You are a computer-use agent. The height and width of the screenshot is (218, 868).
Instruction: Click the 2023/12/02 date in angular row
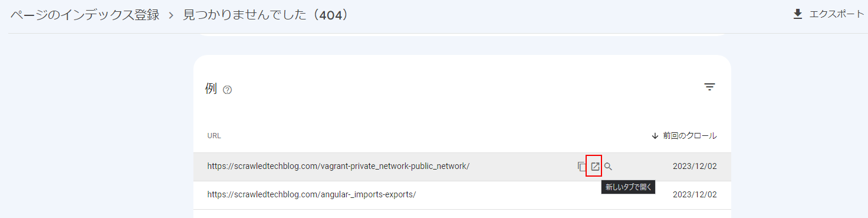tap(695, 195)
